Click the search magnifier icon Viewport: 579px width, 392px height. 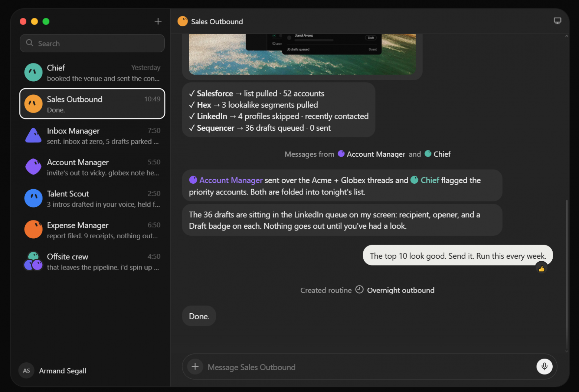point(30,43)
